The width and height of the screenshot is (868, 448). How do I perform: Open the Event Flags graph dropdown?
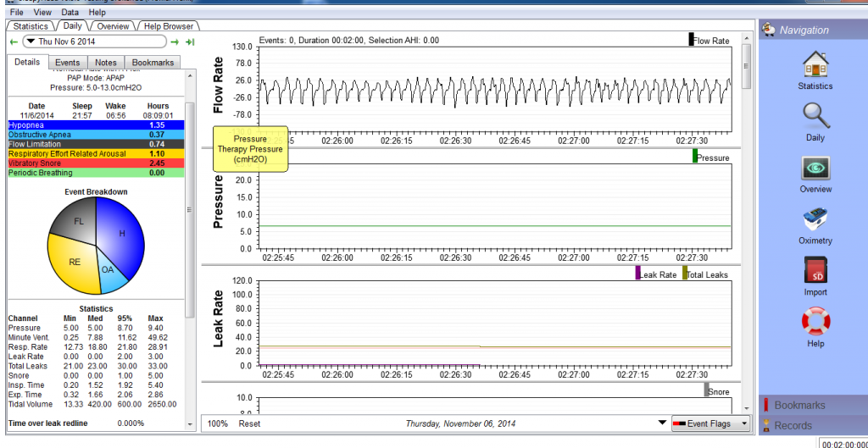pyautogui.click(x=711, y=423)
